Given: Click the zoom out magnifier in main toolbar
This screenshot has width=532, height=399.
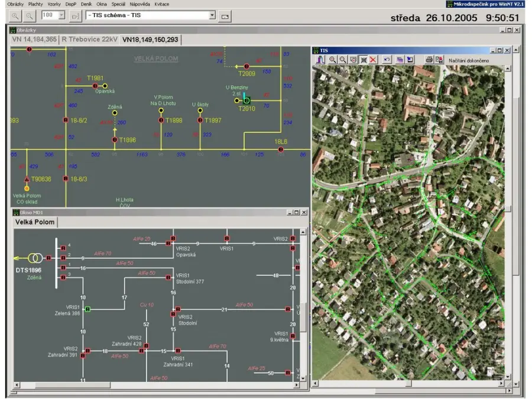Looking at the screenshot, I should (x=28, y=16).
